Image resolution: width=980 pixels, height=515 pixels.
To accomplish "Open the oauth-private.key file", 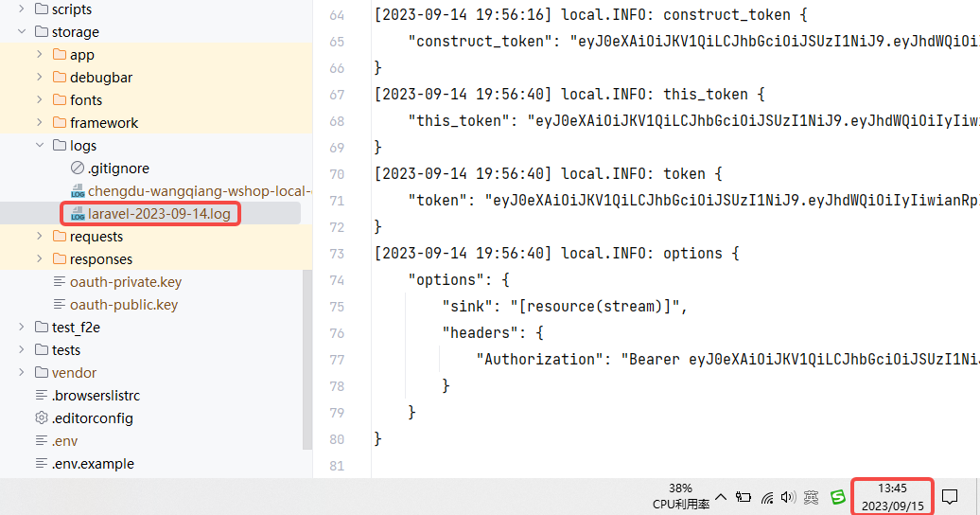I will point(126,281).
